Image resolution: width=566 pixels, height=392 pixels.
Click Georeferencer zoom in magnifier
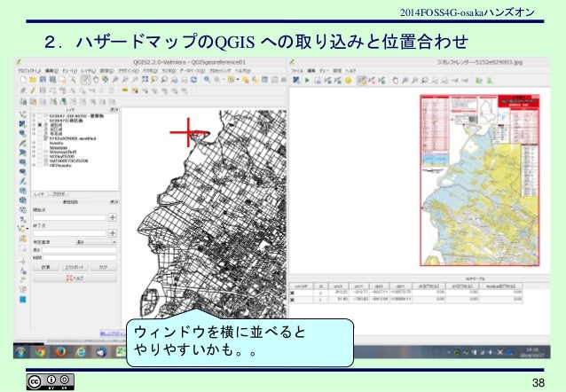tap(405, 80)
